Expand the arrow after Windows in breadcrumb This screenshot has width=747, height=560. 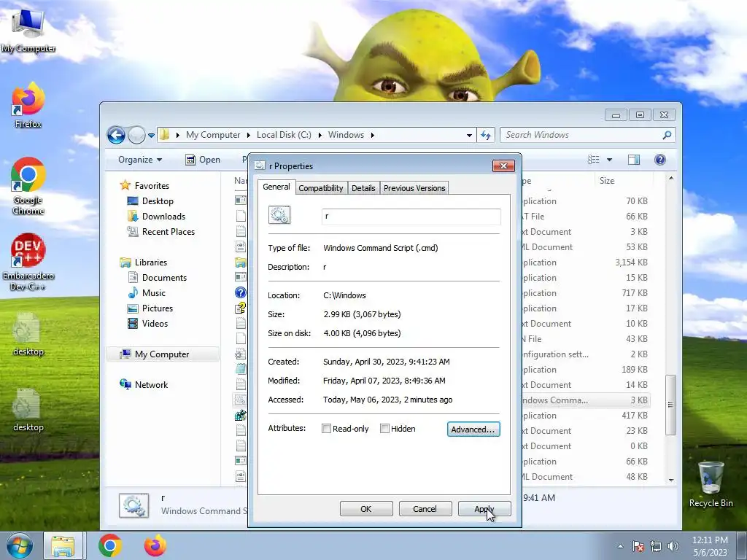tap(373, 135)
